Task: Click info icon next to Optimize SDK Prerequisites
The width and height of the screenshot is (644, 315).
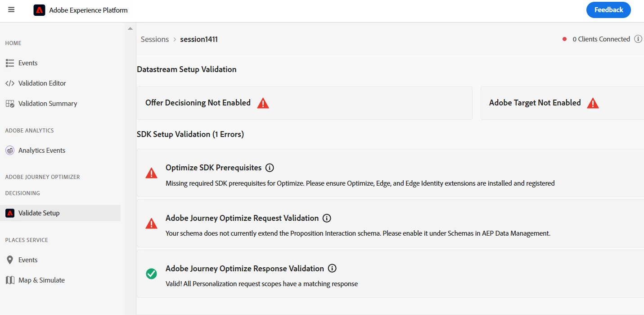Action: pyautogui.click(x=270, y=168)
